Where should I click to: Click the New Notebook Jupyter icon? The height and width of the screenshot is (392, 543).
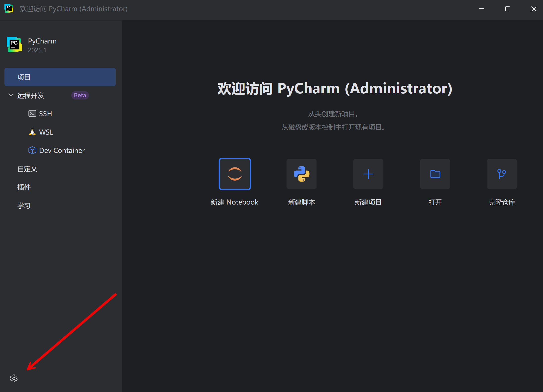pos(235,174)
